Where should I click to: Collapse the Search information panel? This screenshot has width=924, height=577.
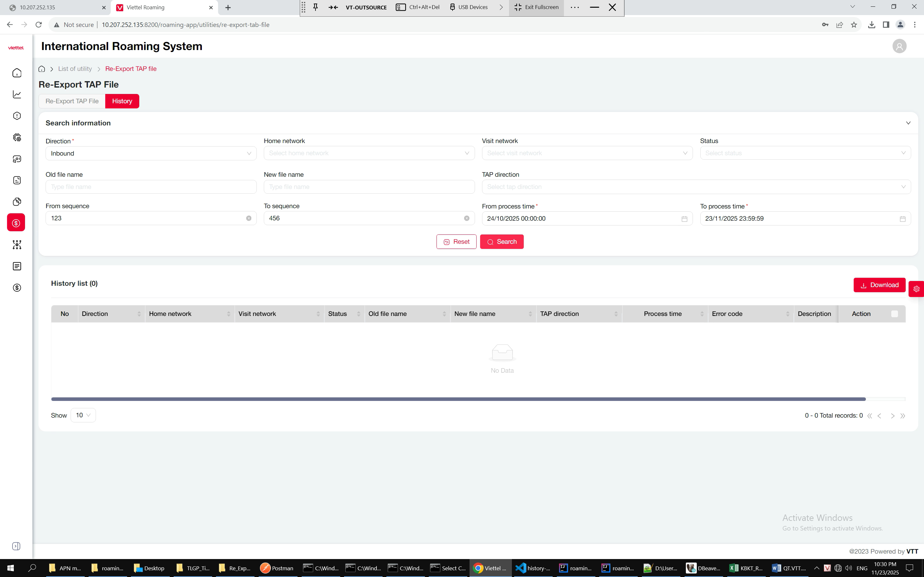[x=908, y=123]
